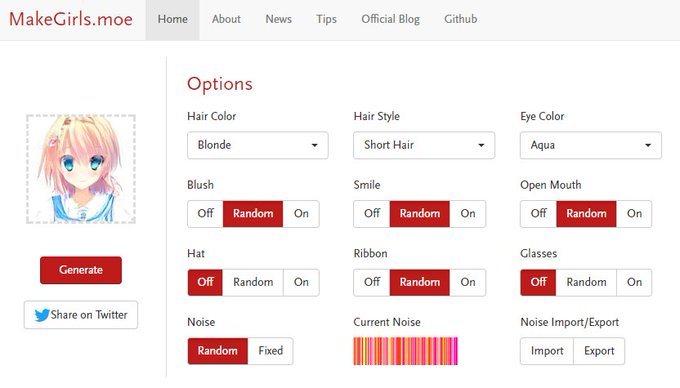Set Glasses to Random
This screenshot has height=388, width=680.
pos(586,282)
